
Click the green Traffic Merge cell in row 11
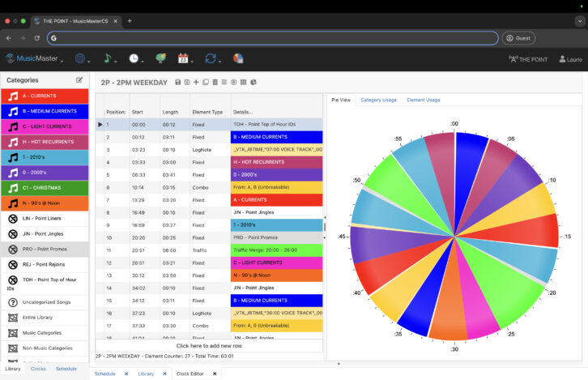pos(276,250)
